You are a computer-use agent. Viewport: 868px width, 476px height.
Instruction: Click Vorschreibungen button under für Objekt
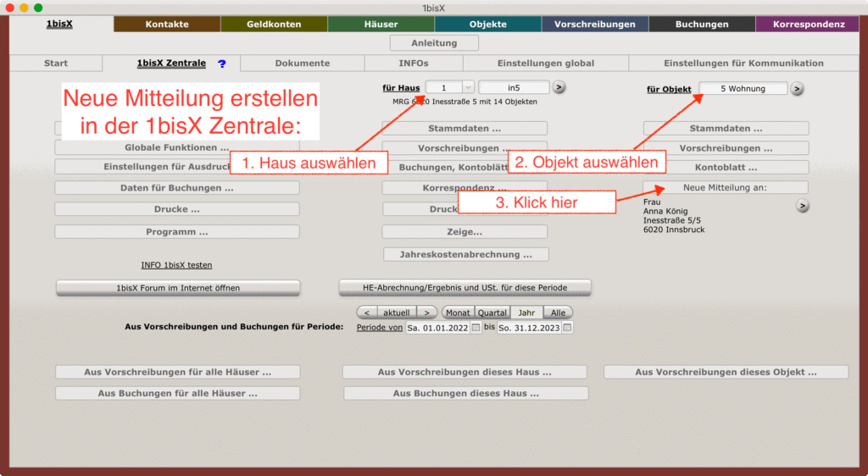[726, 148]
